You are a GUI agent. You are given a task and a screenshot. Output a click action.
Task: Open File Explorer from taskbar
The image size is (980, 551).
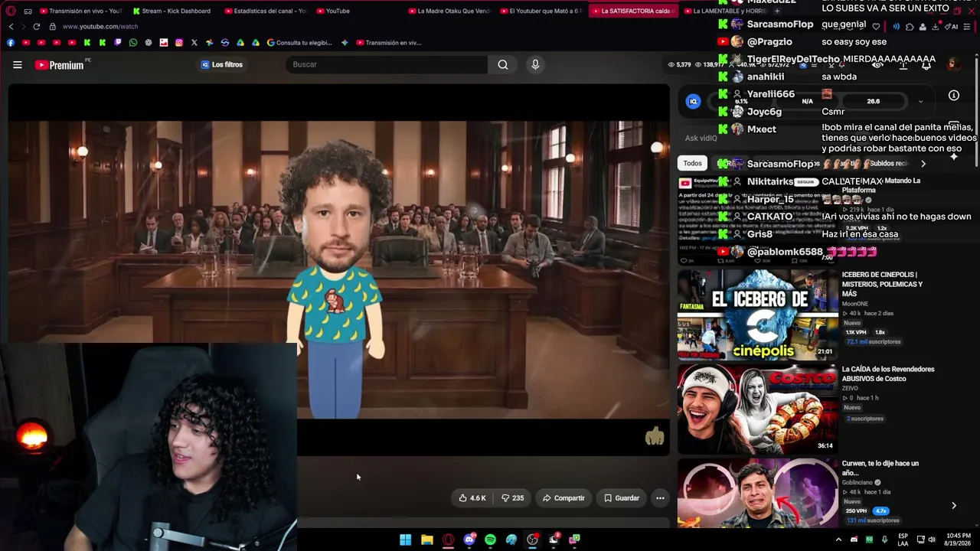coord(427,540)
